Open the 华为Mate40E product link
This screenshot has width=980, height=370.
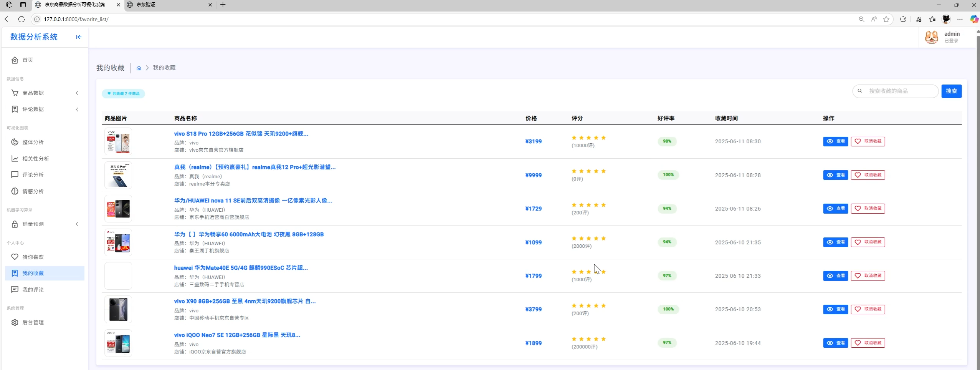coord(241,268)
